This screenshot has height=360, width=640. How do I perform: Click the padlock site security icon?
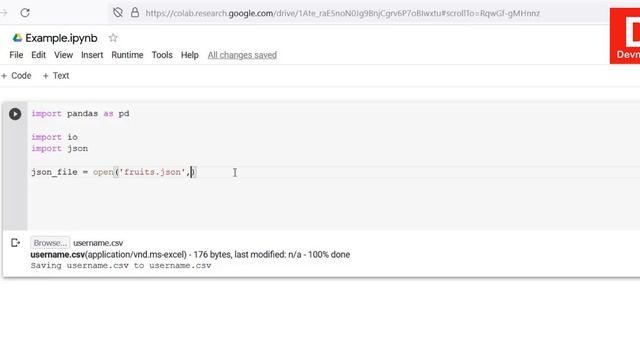(135, 13)
